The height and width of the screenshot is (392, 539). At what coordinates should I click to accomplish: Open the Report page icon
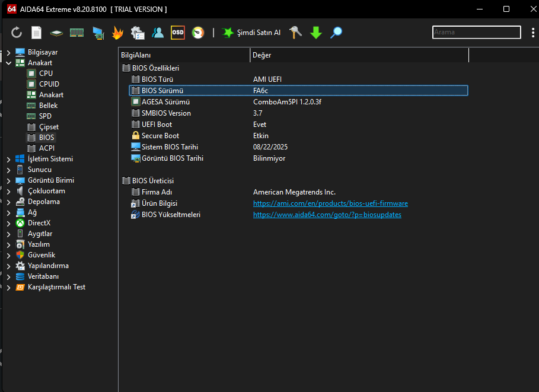click(x=36, y=33)
